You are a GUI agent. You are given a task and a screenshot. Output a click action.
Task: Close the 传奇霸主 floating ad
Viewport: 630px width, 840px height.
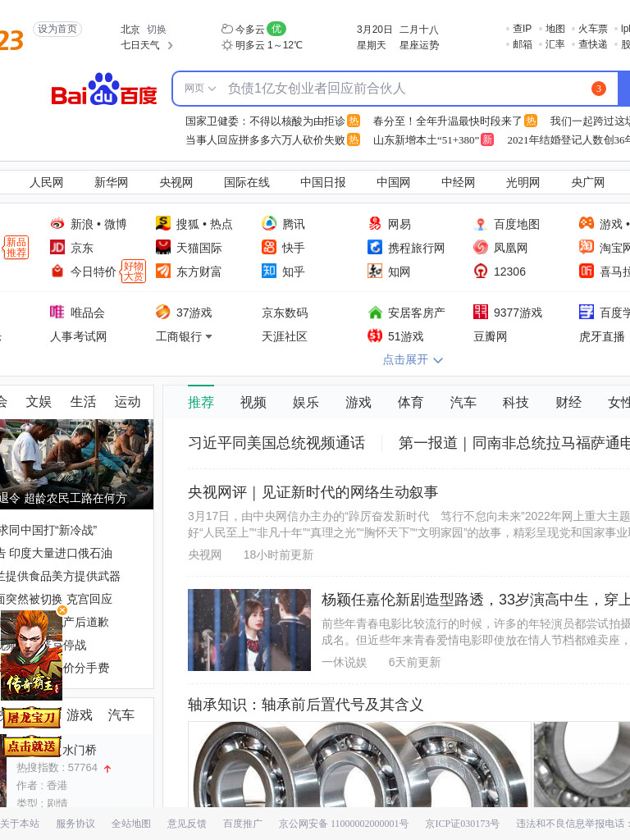(62, 610)
